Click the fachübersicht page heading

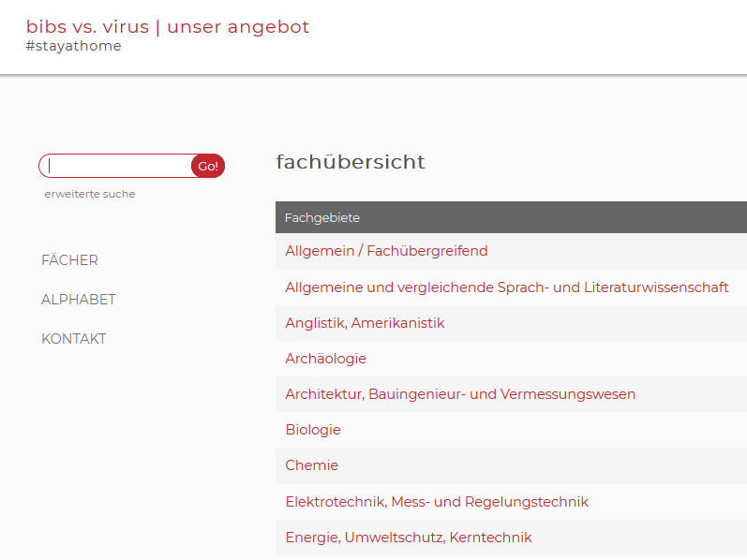351,162
